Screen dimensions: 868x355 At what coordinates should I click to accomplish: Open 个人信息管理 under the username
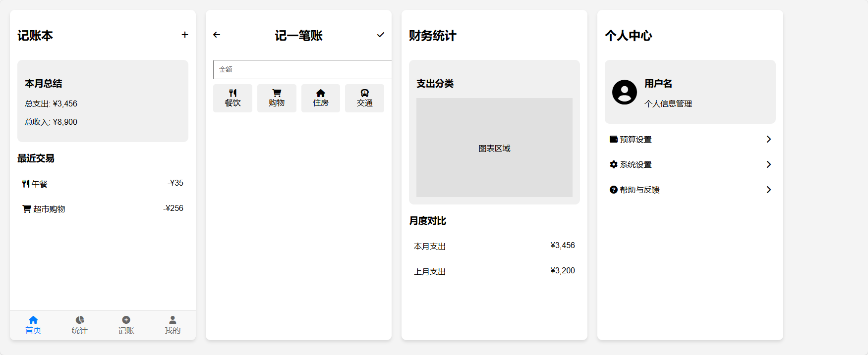[668, 103]
